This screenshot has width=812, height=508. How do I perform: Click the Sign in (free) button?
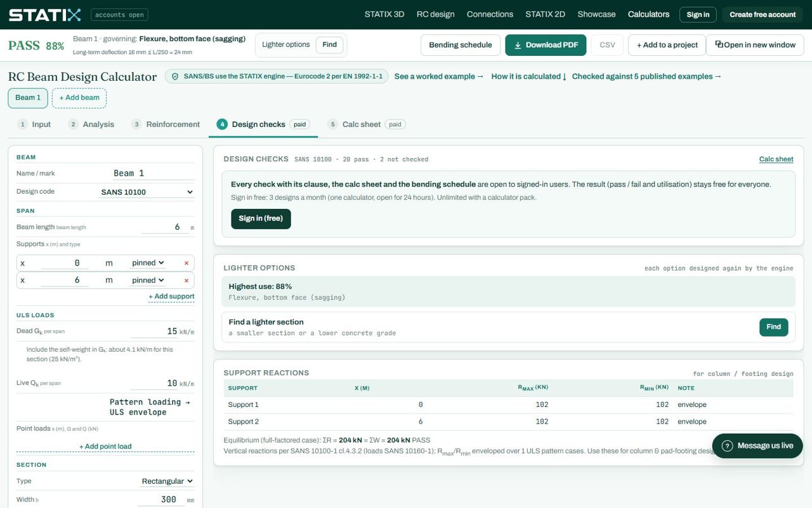261,219
